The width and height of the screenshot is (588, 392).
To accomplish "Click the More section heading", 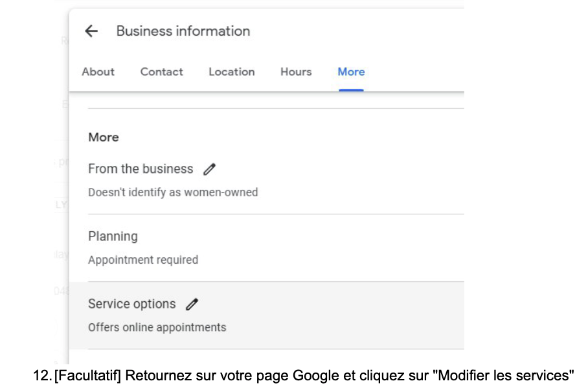I will [104, 137].
